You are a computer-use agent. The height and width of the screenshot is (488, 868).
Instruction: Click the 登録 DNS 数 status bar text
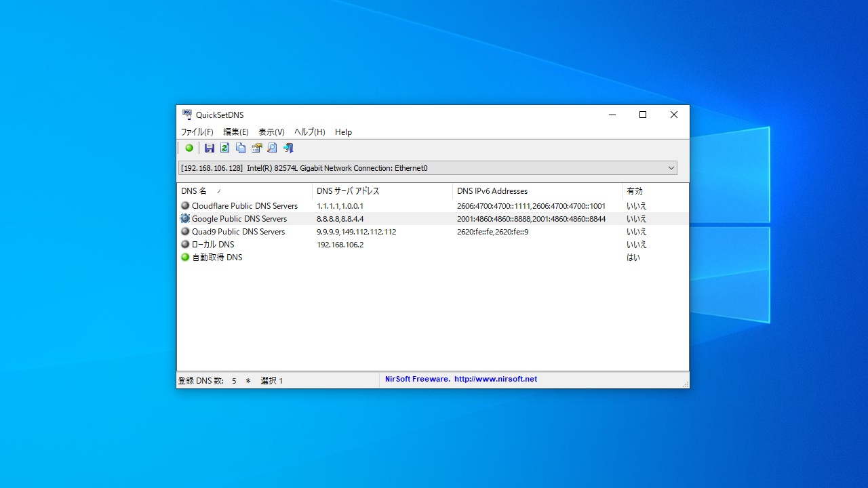(x=201, y=380)
